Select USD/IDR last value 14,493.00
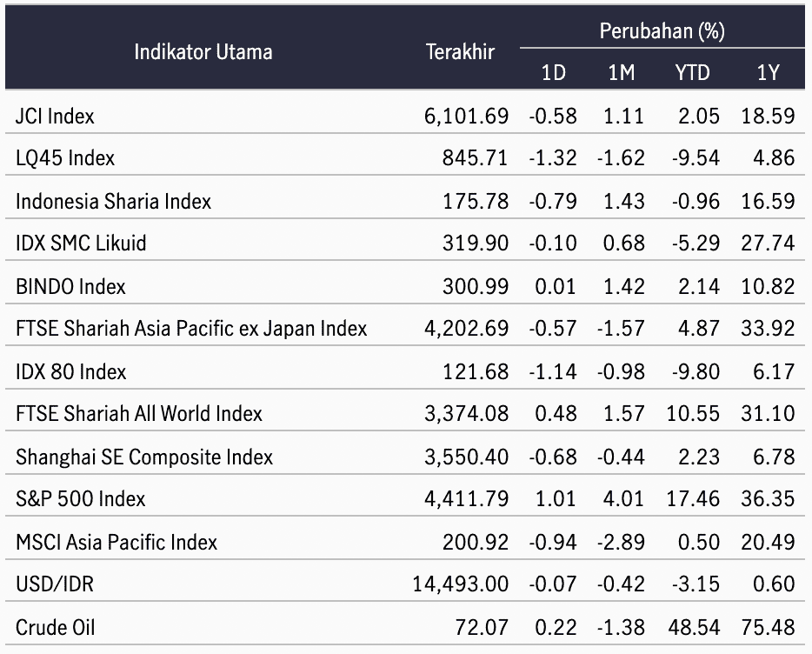 461,584
